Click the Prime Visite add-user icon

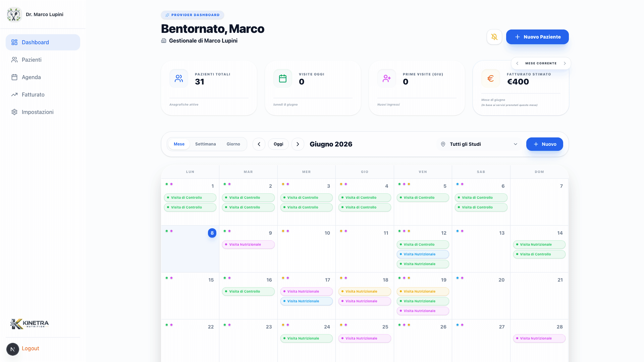tap(387, 78)
